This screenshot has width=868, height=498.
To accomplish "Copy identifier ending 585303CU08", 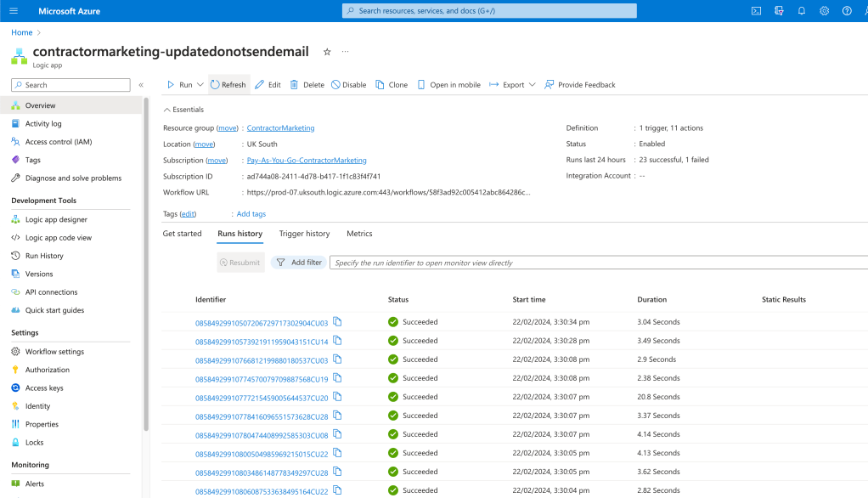I will tap(337, 434).
